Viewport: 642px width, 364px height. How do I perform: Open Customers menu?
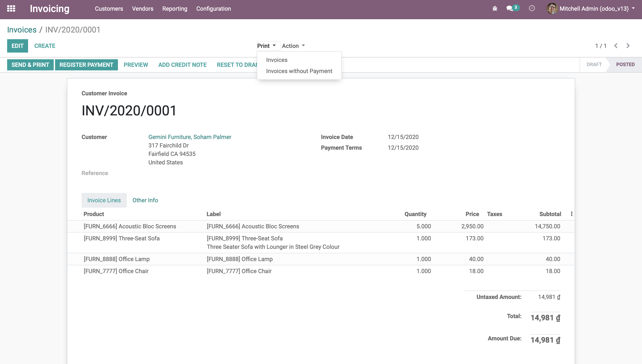click(x=109, y=8)
